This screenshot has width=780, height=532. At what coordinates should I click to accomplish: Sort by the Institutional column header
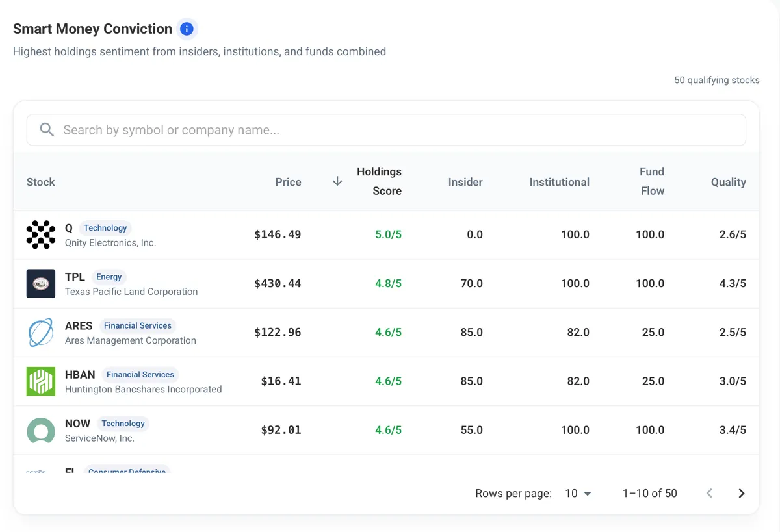click(559, 182)
